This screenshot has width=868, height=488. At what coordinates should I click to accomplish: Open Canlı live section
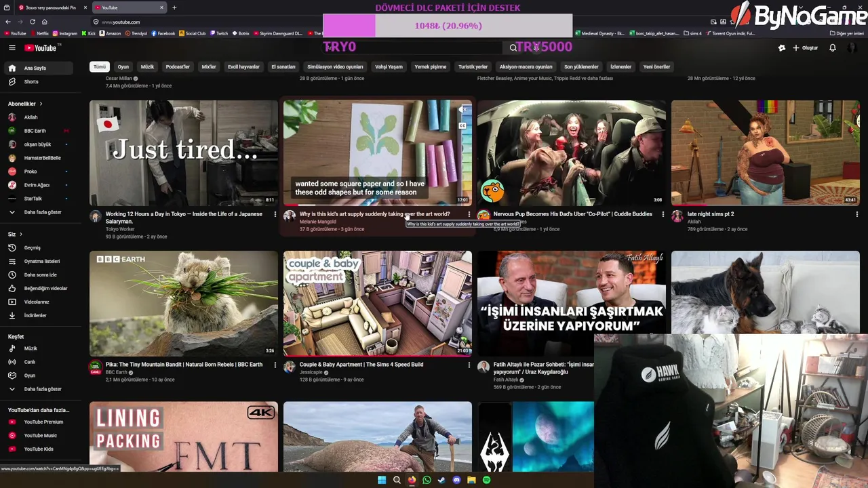coord(39,362)
